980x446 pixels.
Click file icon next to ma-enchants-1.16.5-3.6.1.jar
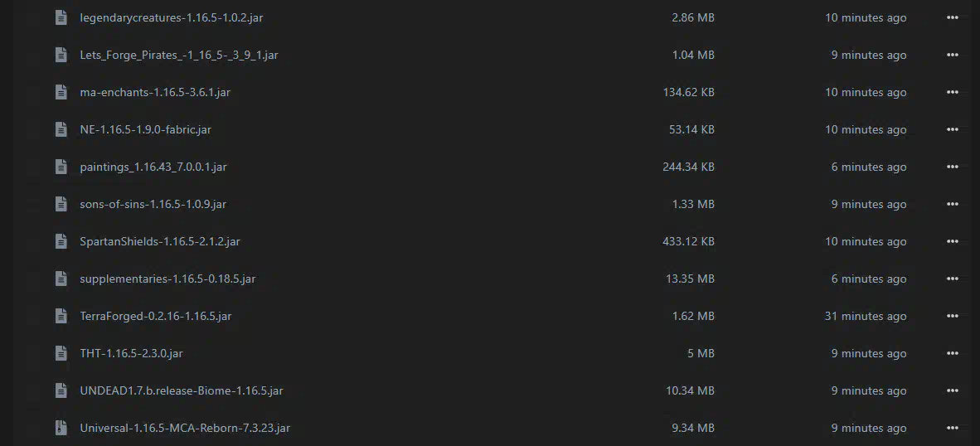[x=61, y=93]
